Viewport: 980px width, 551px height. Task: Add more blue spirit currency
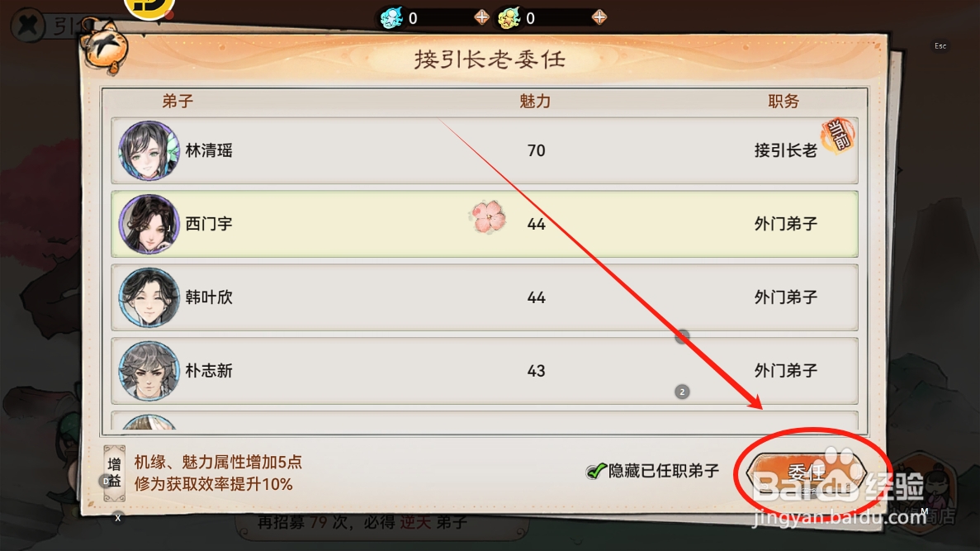[481, 17]
